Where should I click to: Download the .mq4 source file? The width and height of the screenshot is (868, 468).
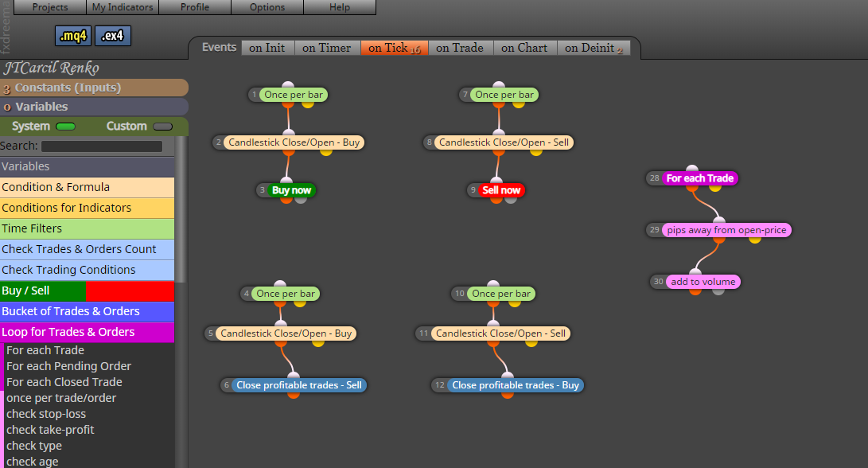73,36
